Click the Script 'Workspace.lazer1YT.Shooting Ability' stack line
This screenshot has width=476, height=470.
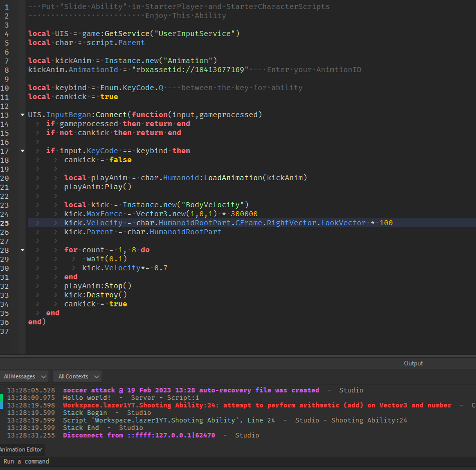tap(169, 420)
